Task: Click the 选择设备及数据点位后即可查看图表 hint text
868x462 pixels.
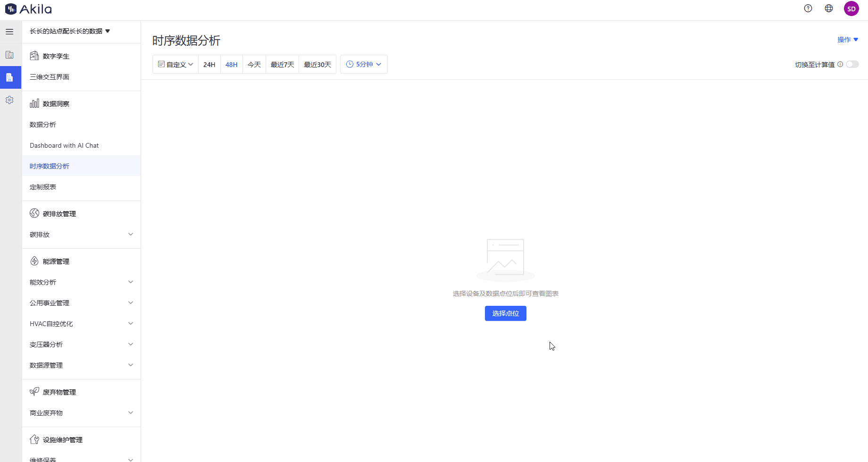Action: click(x=506, y=294)
